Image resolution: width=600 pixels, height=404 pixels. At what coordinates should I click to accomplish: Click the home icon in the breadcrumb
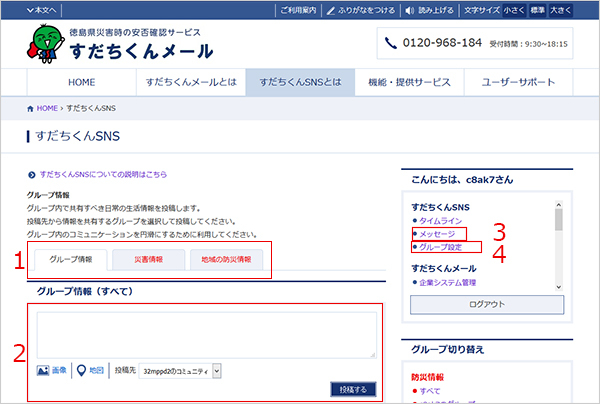pos(31,106)
